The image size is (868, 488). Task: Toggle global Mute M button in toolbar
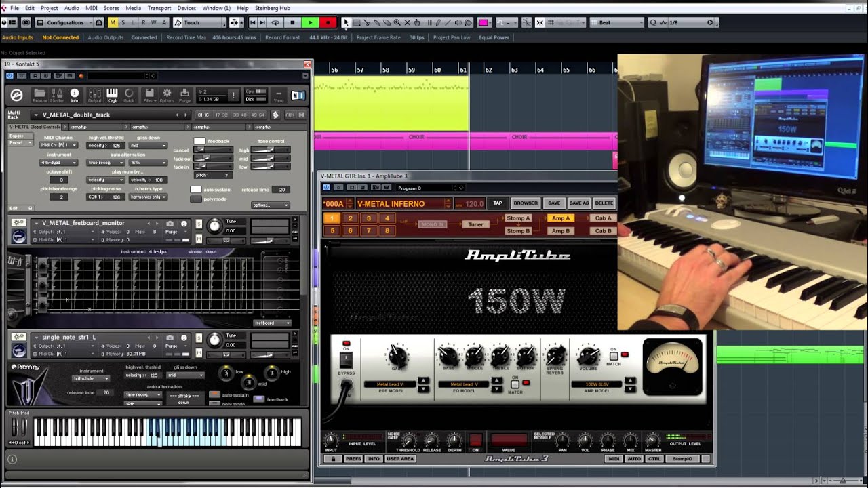click(113, 22)
